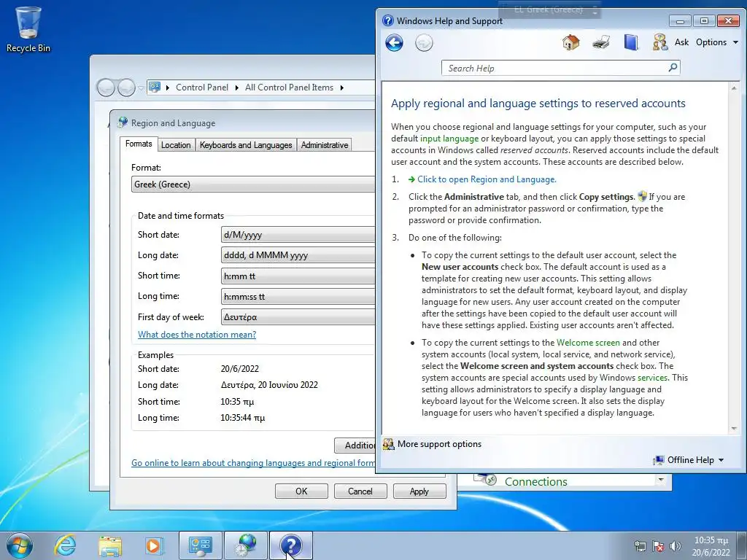Open the Action Center flag tray icon

pos(658,546)
